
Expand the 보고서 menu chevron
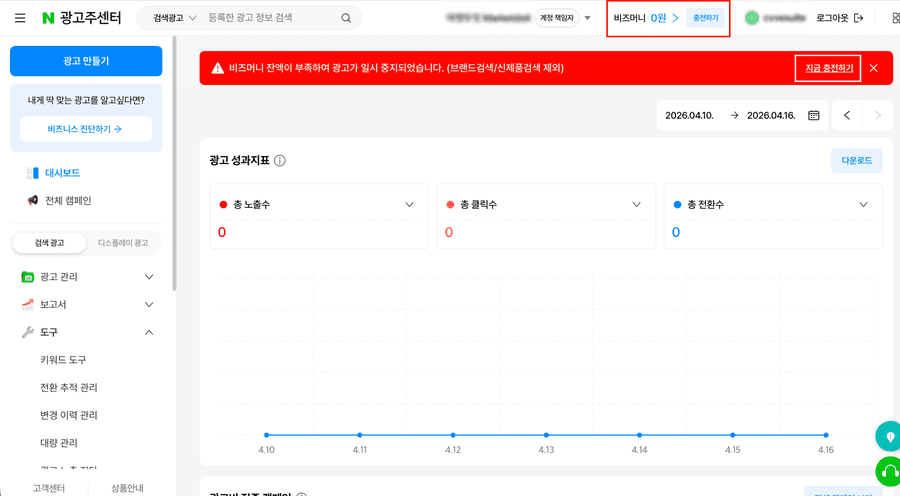pos(149,304)
